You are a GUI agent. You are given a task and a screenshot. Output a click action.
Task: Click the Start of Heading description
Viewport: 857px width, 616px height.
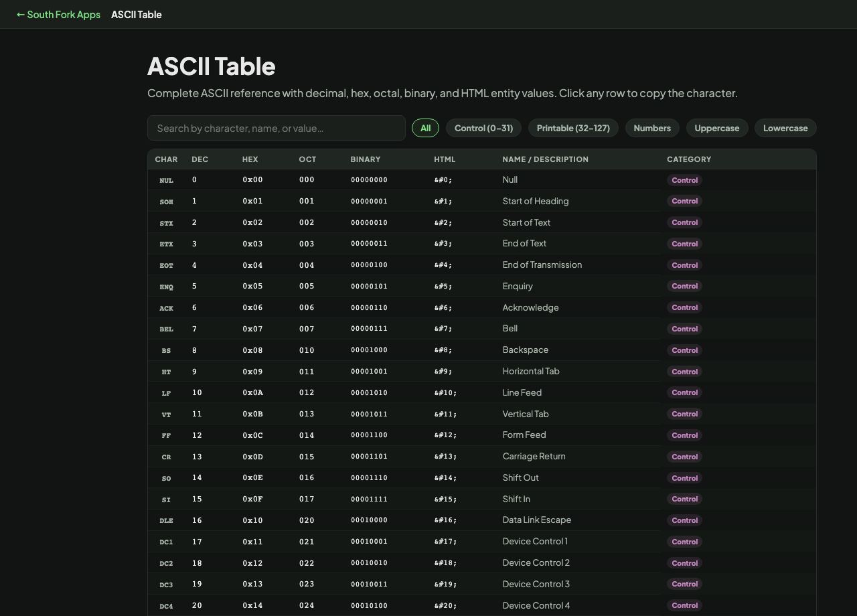click(x=536, y=201)
